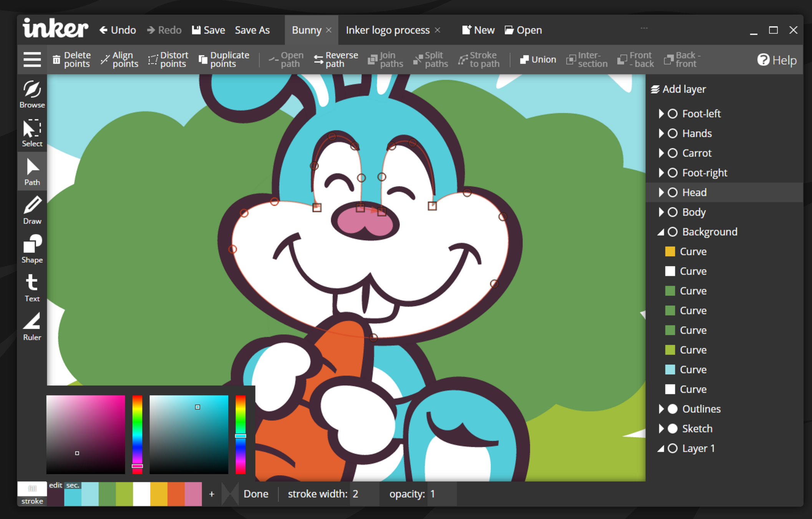Expand the Sketch layer arrow

[x=661, y=428]
